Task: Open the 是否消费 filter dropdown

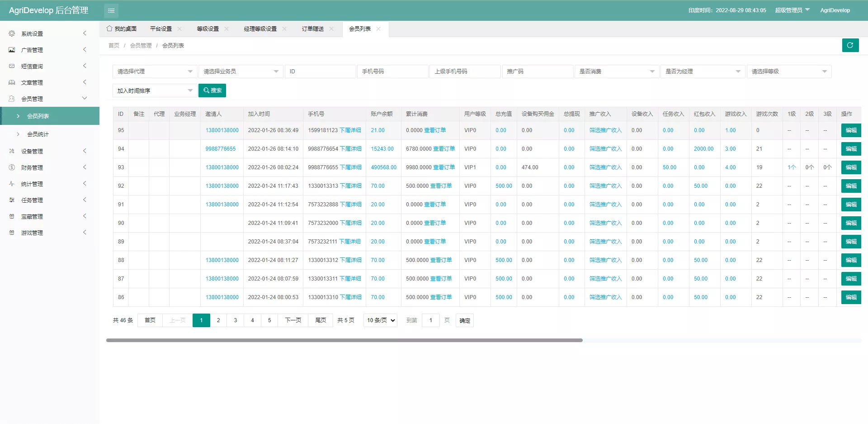Action: pos(616,71)
